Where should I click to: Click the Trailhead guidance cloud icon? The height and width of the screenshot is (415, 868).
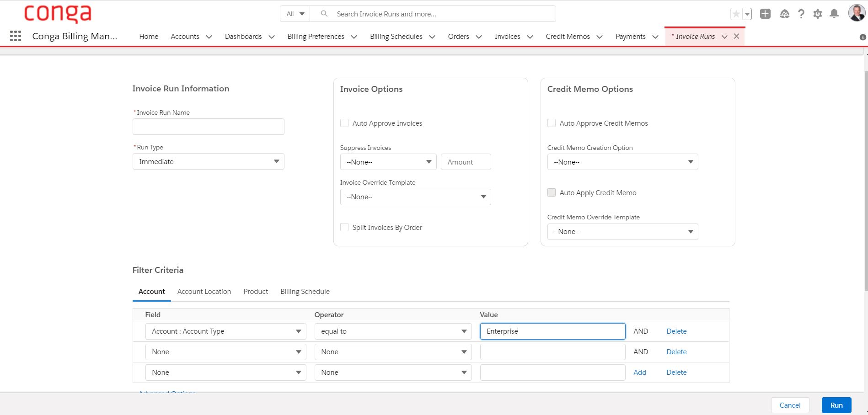(x=784, y=14)
